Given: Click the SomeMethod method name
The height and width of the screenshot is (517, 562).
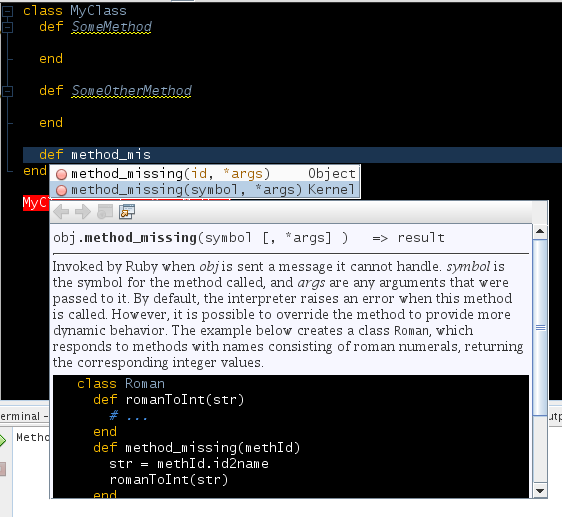Looking at the screenshot, I should pyautogui.click(x=111, y=27).
